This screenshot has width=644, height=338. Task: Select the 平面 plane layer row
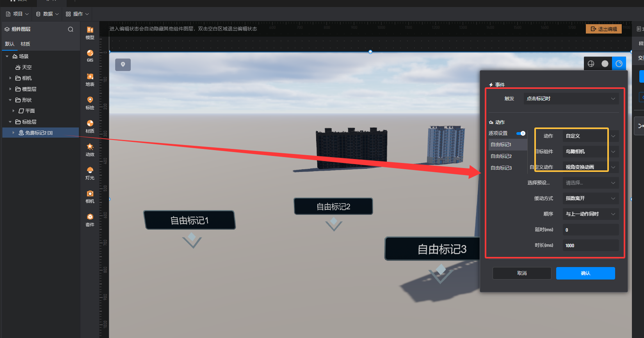click(41, 111)
